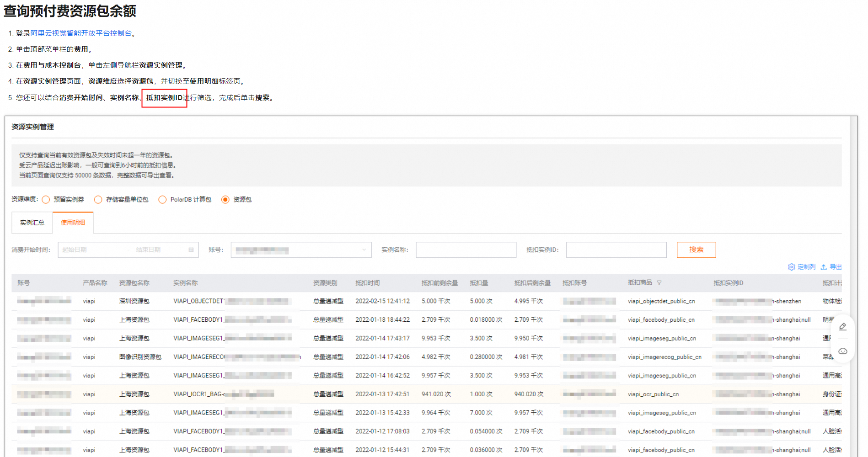Click the 抵扣后剩余量 column header

pyautogui.click(x=532, y=283)
